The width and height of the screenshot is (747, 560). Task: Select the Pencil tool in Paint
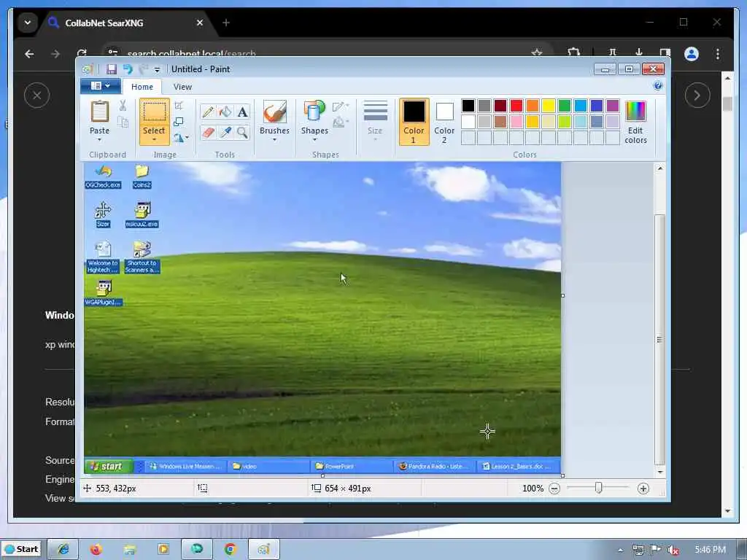pos(208,112)
